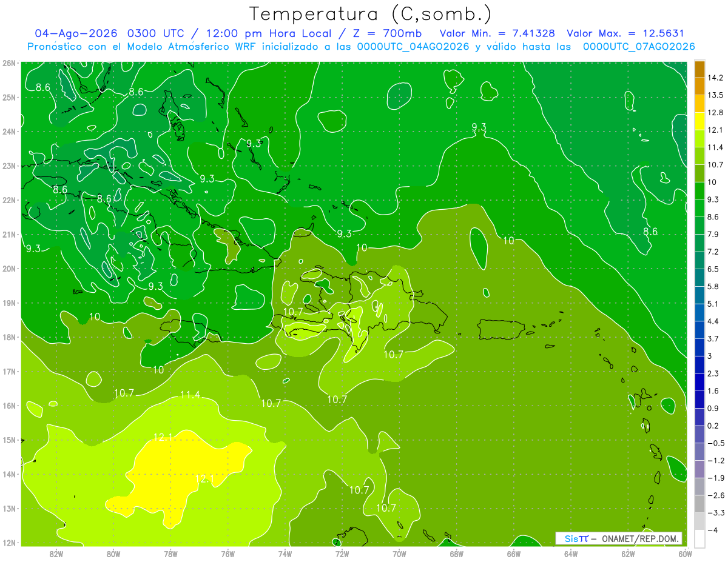This screenshot has height=562, width=728.
Task: Click legend value '14.2' on color scale
Action: tap(715, 78)
